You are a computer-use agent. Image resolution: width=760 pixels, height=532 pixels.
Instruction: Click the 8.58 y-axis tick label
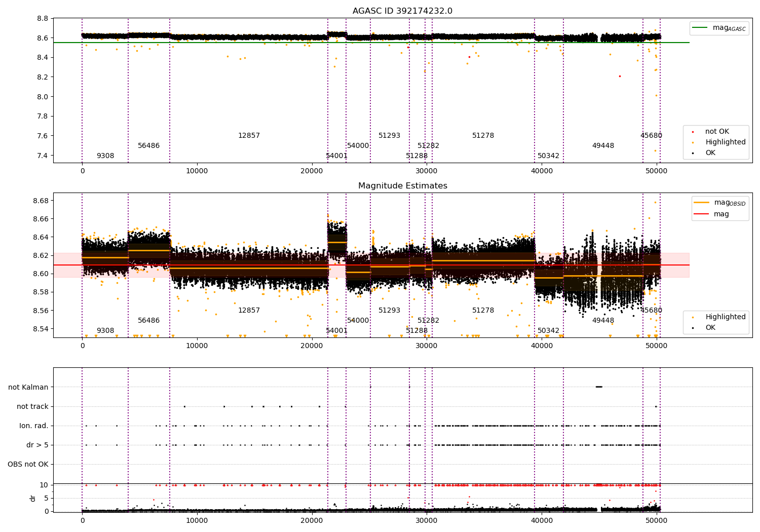tap(41, 292)
